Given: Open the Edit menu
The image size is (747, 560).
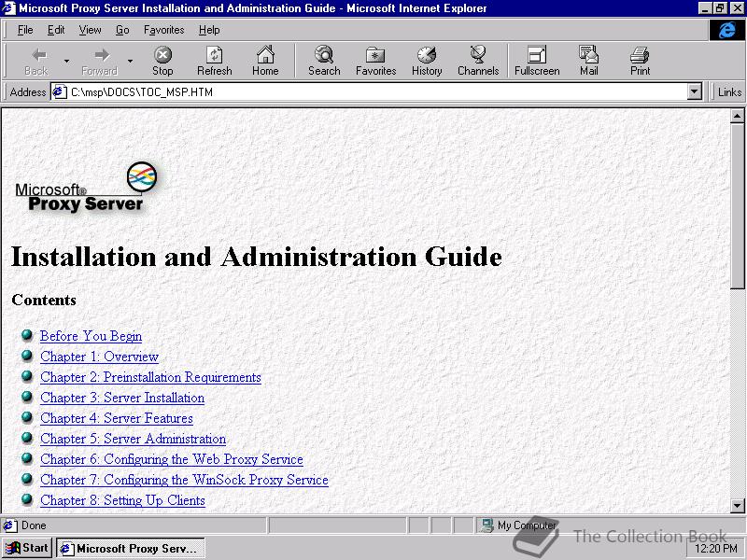Looking at the screenshot, I should (x=56, y=30).
